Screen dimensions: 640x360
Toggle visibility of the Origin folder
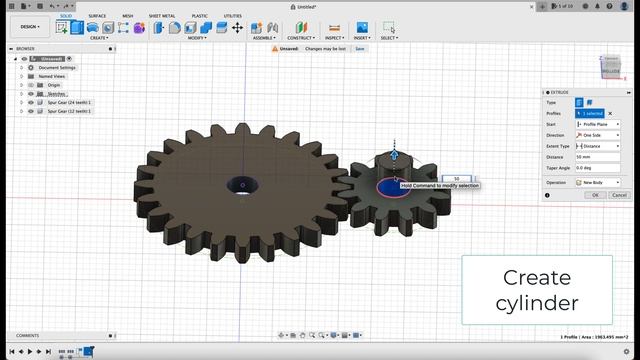(31, 85)
